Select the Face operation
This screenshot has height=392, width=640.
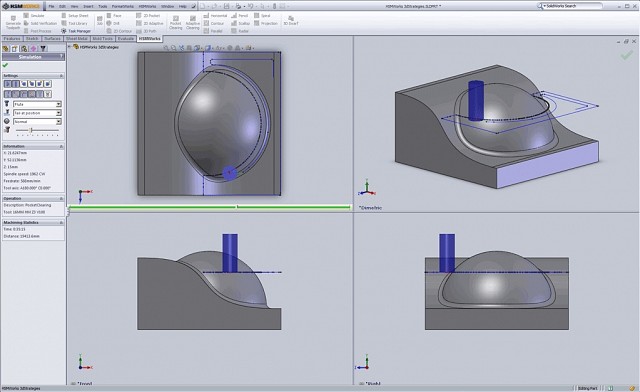point(114,16)
